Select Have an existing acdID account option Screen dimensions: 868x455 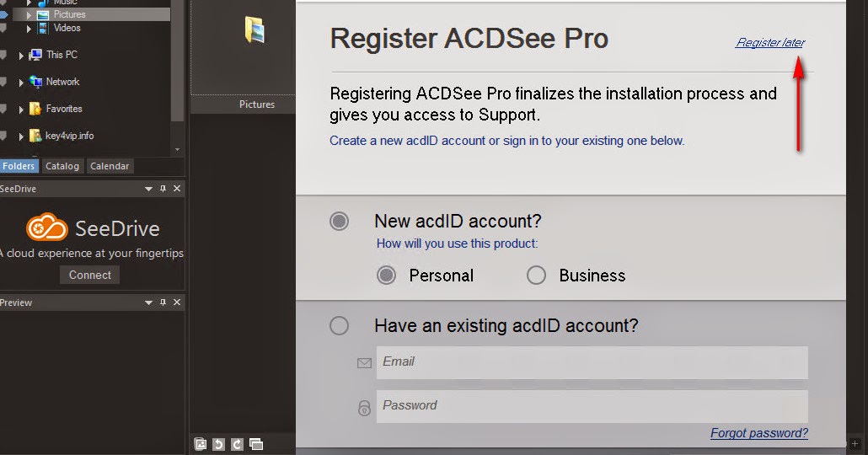click(340, 325)
